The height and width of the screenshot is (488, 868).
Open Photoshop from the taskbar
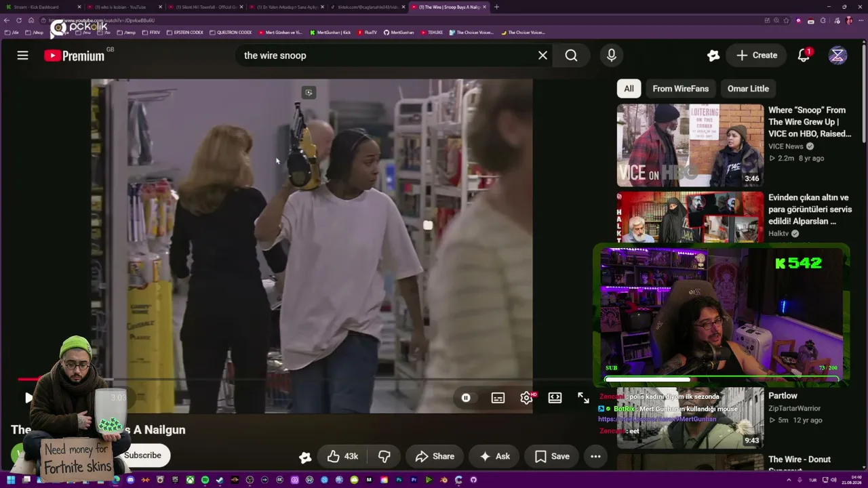pyautogui.click(x=399, y=480)
